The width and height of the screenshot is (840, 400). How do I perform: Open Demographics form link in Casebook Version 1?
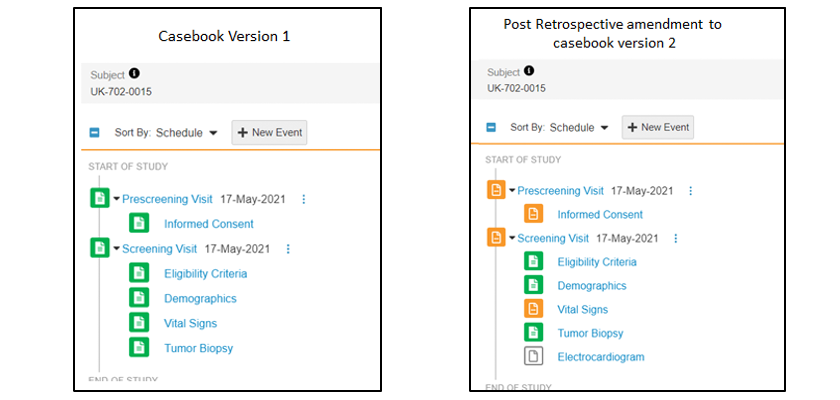point(200,298)
